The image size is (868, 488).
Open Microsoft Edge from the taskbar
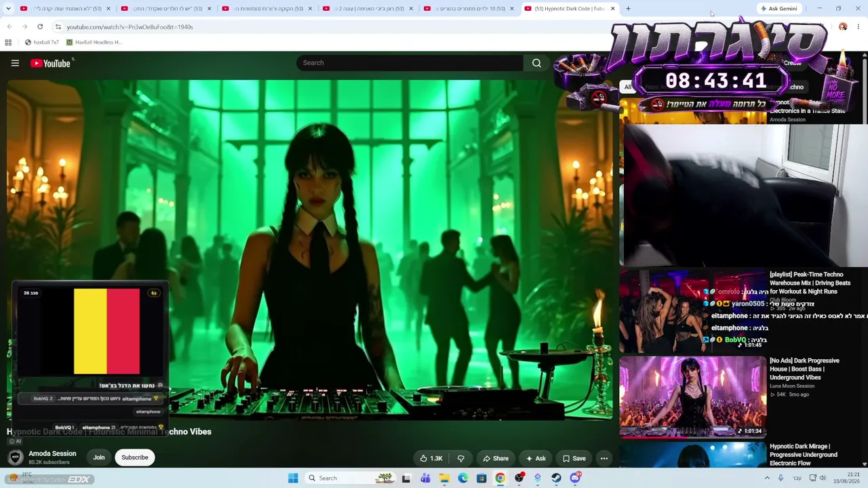(x=462, y=479)
